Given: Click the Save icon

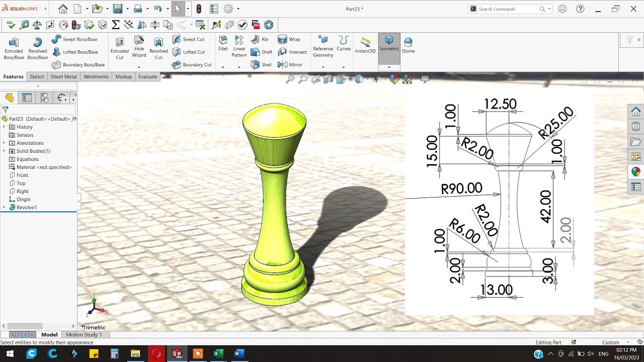Looking at the screenshot, I should coord(118,9).
